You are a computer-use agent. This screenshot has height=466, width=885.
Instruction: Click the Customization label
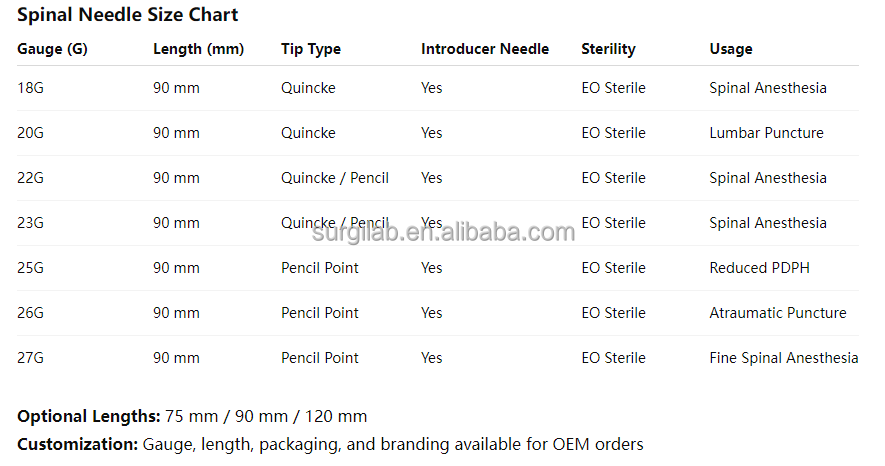click(77, 444)
